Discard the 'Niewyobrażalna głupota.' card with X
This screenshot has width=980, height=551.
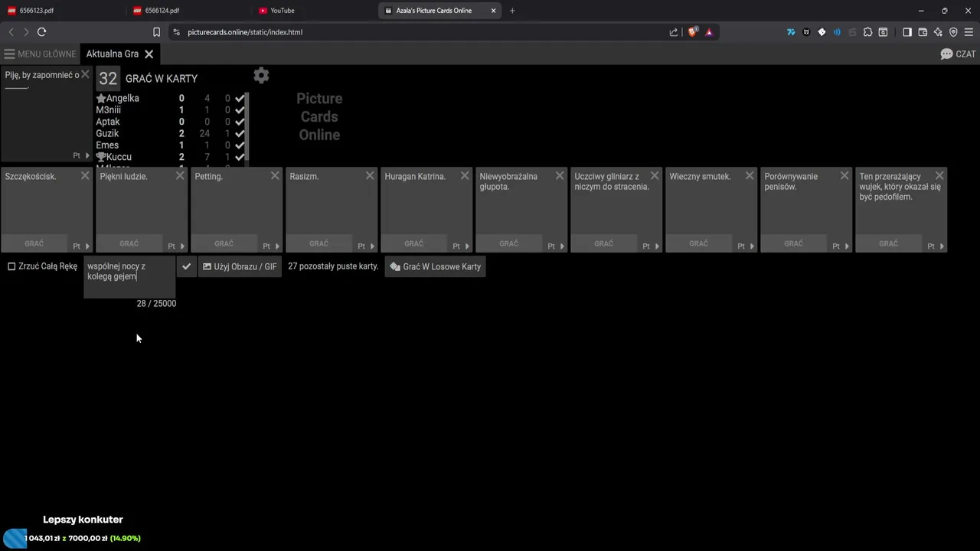click(x=560, y=176)
